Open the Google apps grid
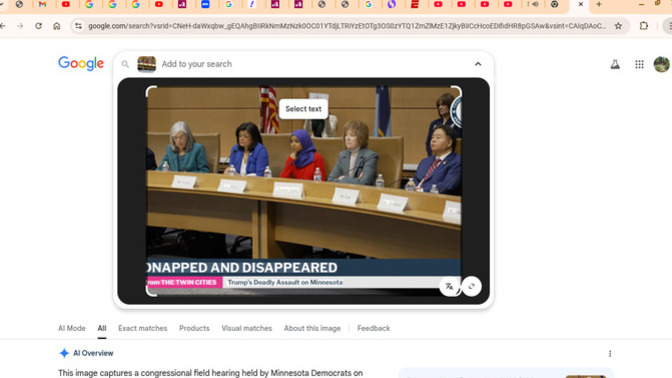 click(639, 64)
